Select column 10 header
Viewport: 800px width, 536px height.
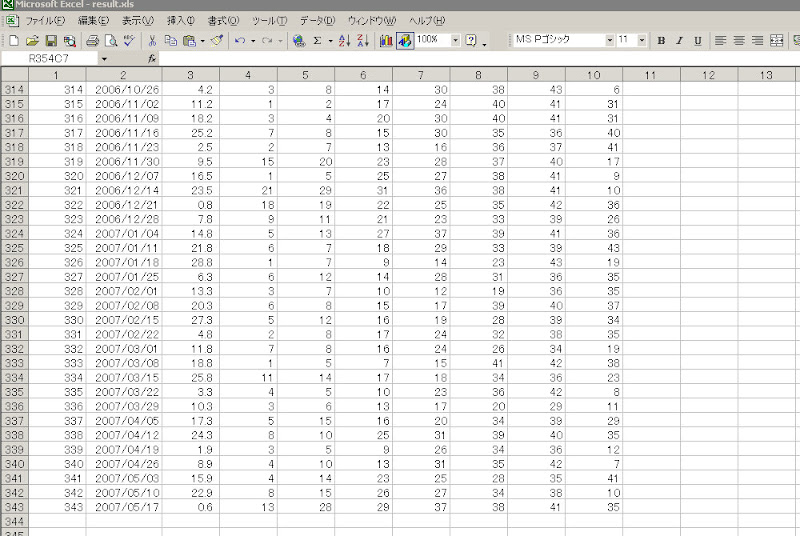pyautogui.click(x=593, y=75)
